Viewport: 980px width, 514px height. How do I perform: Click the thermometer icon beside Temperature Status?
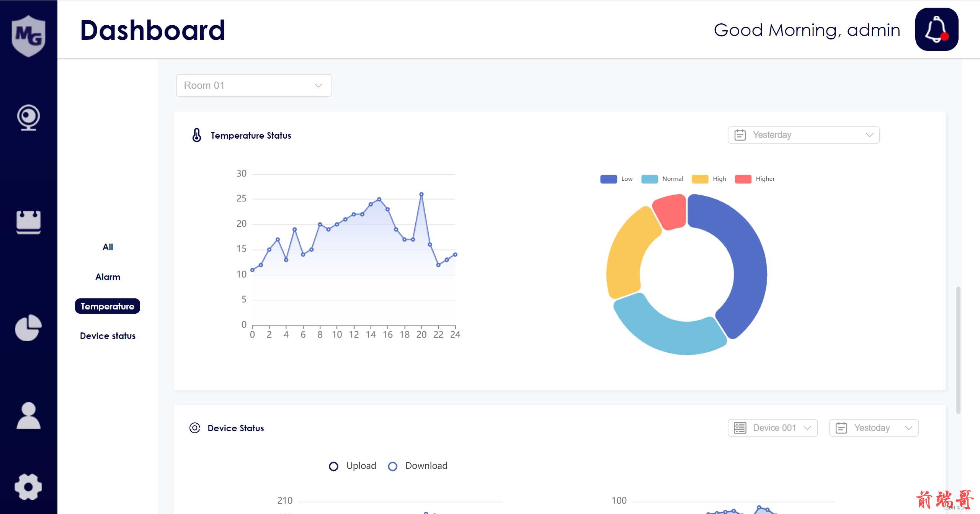point(196,135)
